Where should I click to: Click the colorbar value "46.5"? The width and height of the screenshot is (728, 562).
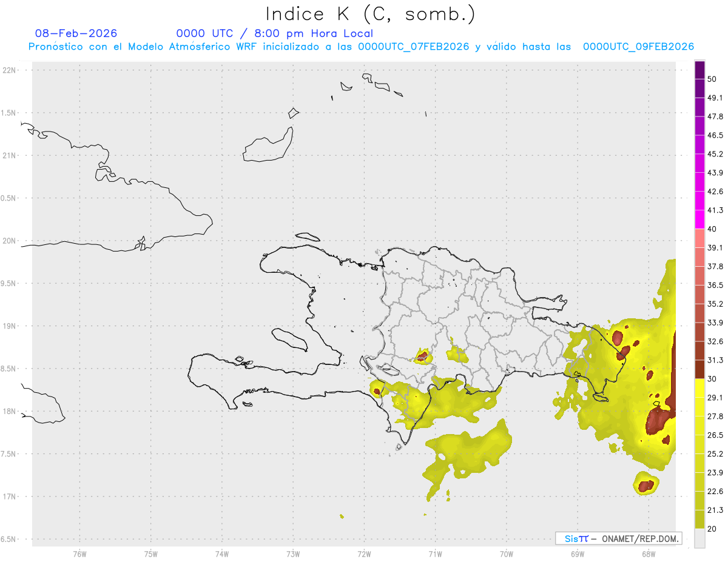point(715,135)
